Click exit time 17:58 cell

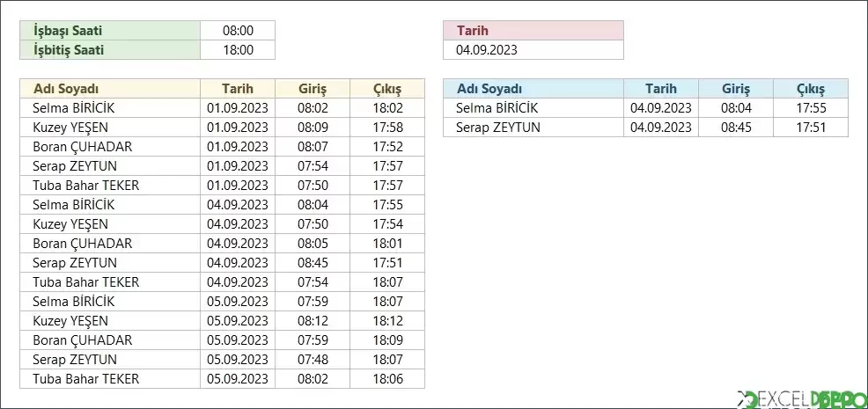coord(387,128)
